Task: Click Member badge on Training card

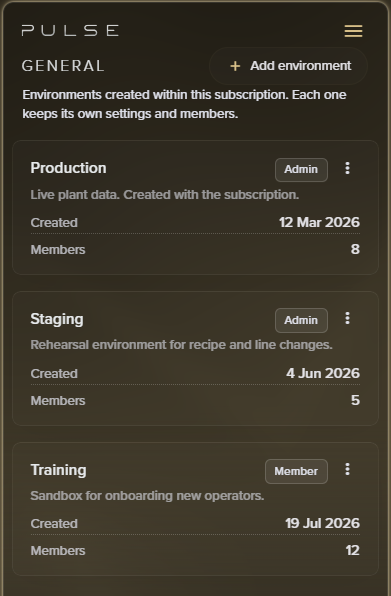Action: [x=296, y=471]
